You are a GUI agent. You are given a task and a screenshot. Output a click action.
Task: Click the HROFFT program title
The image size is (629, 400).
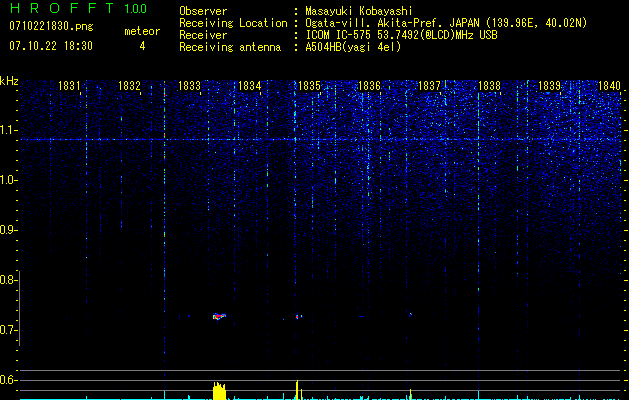point(62,8)
